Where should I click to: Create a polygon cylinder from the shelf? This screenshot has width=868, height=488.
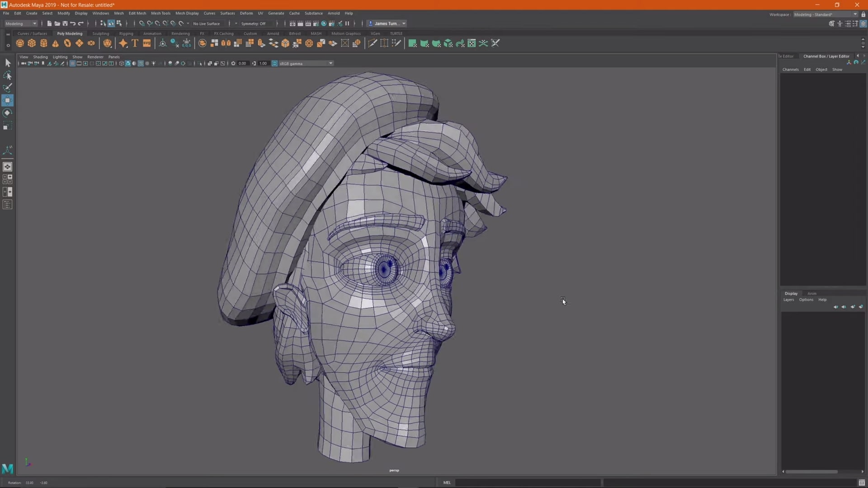(x=43, y=43)
